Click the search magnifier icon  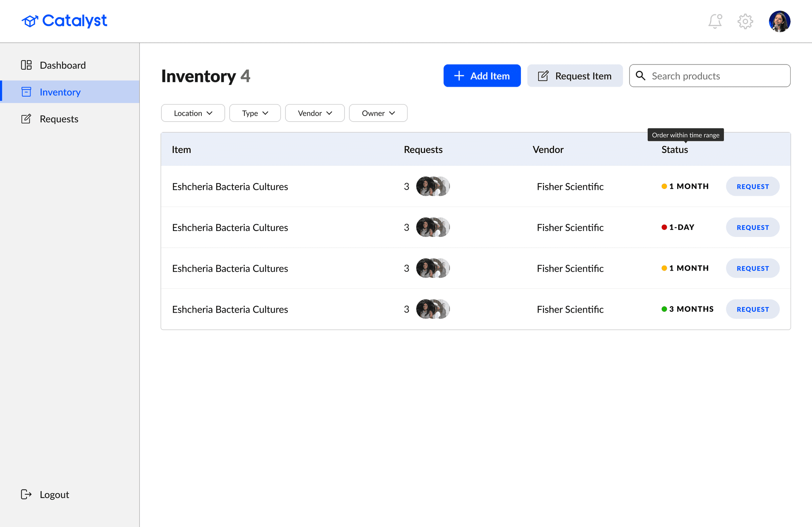(640, 75)
